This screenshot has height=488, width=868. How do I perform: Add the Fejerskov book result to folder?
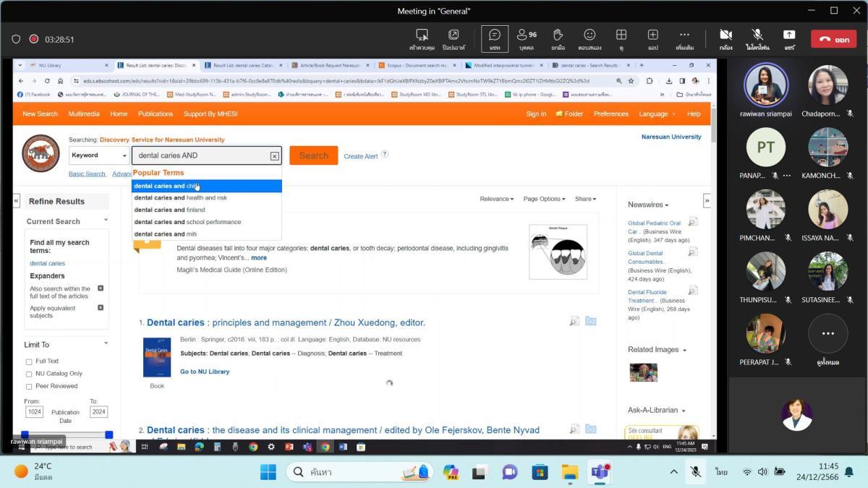(591, 429)
